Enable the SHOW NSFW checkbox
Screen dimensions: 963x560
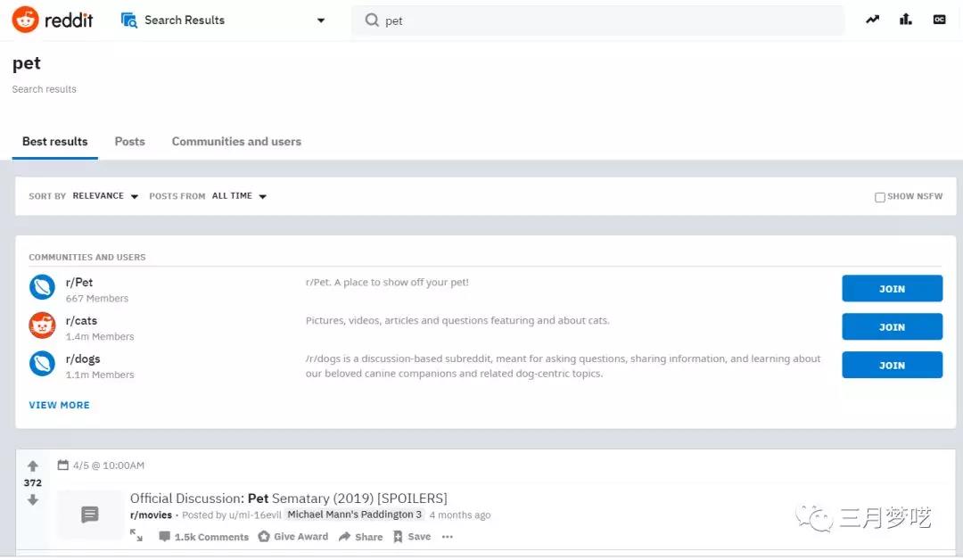click(880, 196)
